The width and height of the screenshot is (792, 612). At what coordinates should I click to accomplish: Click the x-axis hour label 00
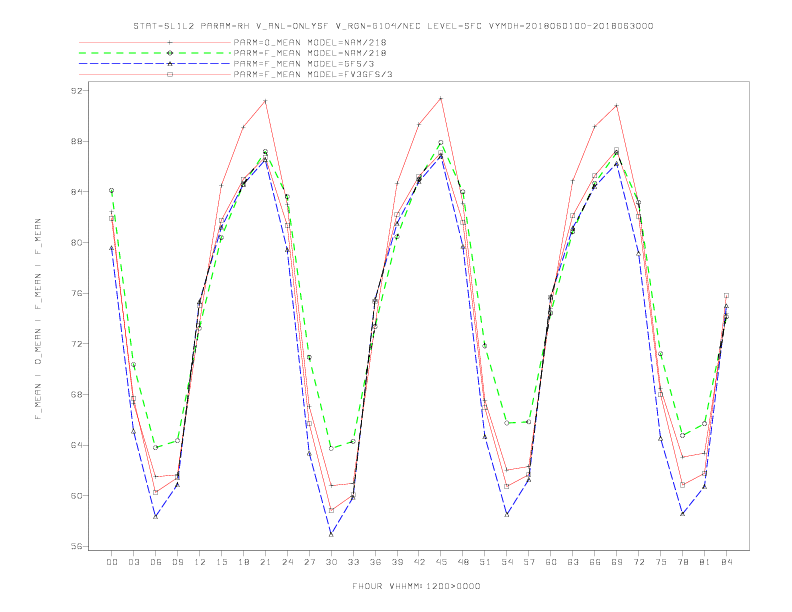click(x=112, y=562)
